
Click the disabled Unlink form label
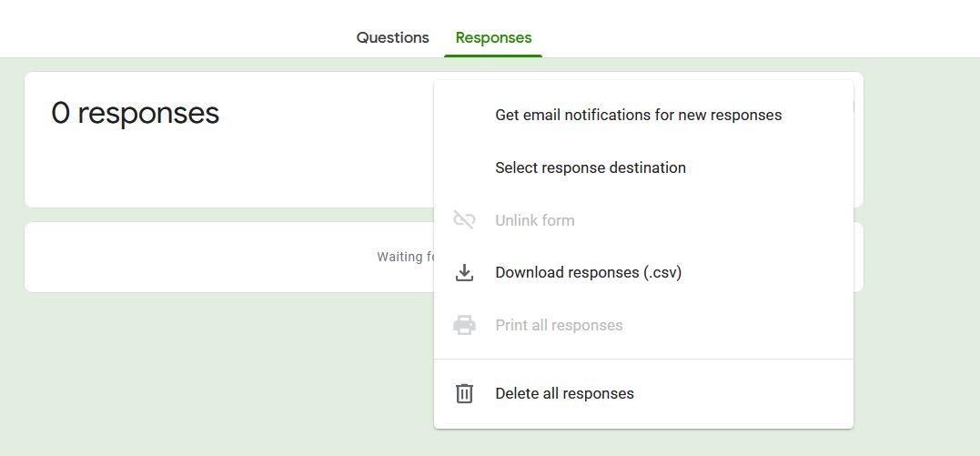tap(534, 220)
